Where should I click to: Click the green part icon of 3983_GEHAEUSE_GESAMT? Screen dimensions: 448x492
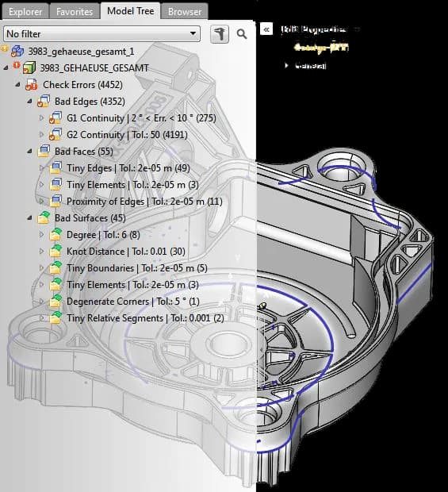pyautogui.click(x=29, y=68)
